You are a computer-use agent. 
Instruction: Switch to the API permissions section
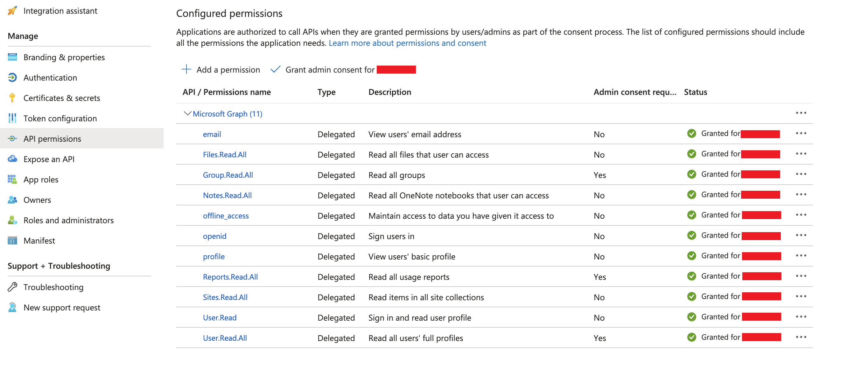pos(52,138)
